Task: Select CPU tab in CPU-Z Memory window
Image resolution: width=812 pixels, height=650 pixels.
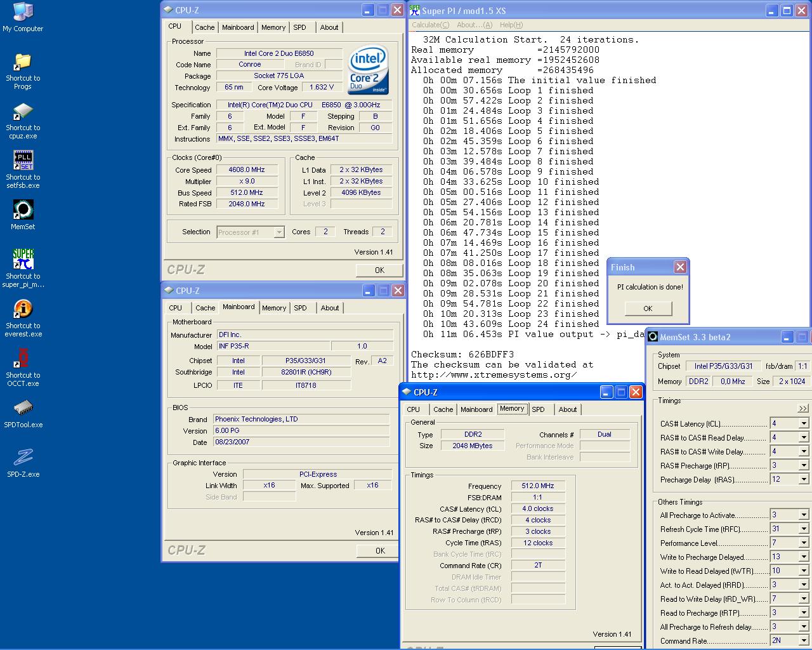Action: pos(414,409)
